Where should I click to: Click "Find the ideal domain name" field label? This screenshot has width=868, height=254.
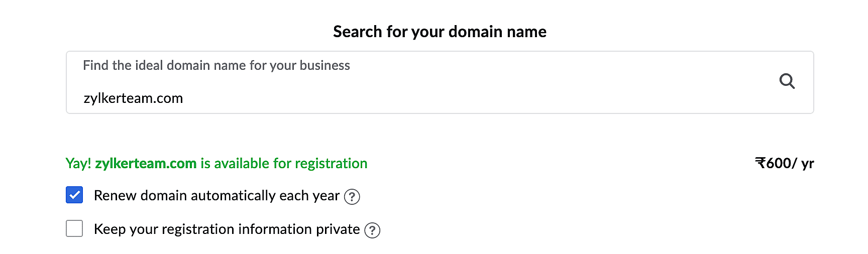click(x=216, y=66)
